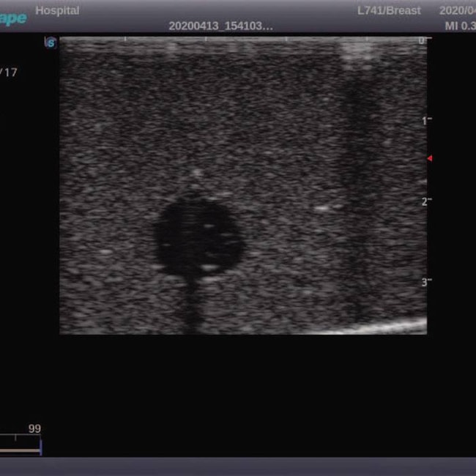Click the red focus position arrow
476x476 pixels.
tap(430, 158)
